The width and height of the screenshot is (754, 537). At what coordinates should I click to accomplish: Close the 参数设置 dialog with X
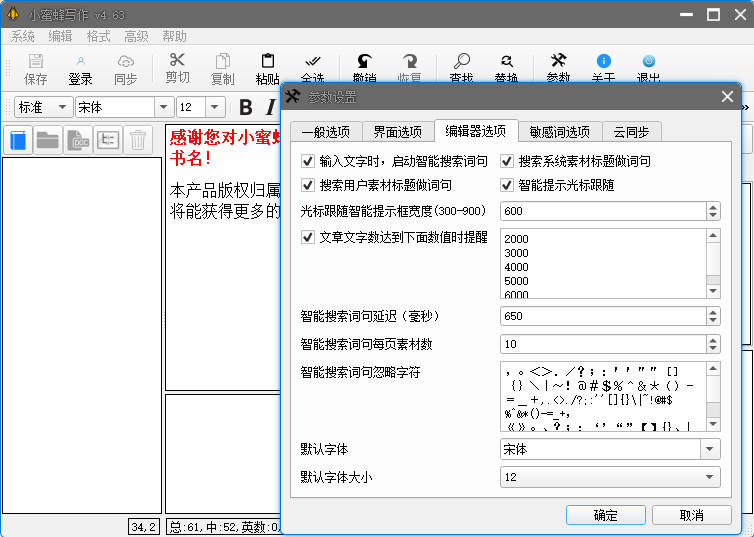point(727,97)
